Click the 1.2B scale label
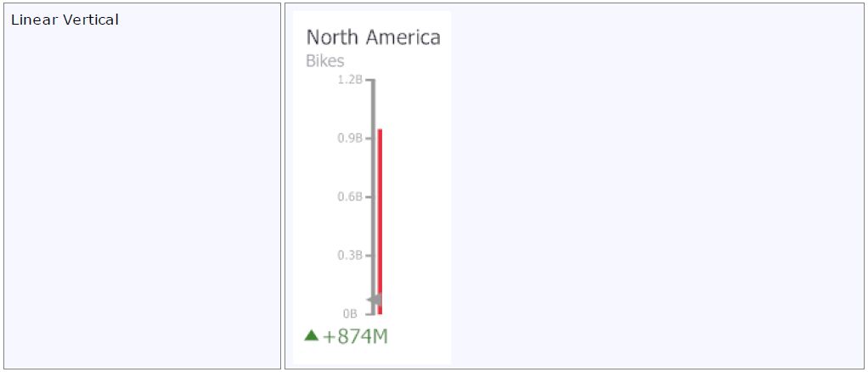The width and height of the screenshot is (868, 372). (349, 80)
